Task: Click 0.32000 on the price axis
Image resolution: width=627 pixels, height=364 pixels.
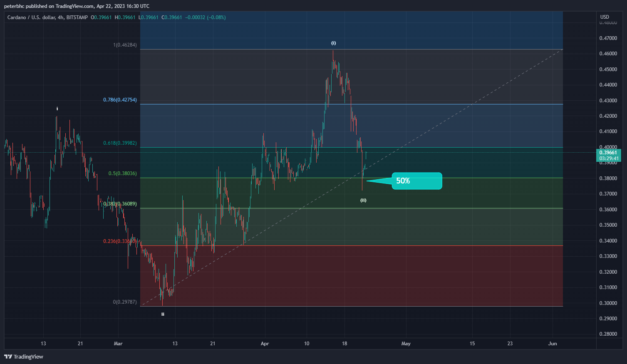Action: click(x=608, y=272)
